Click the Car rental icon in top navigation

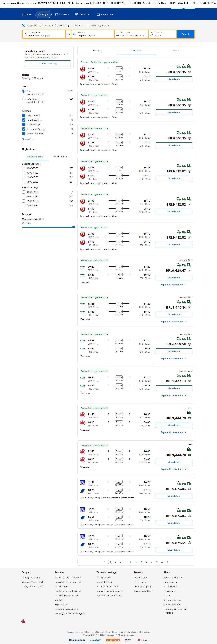[57, 14]
